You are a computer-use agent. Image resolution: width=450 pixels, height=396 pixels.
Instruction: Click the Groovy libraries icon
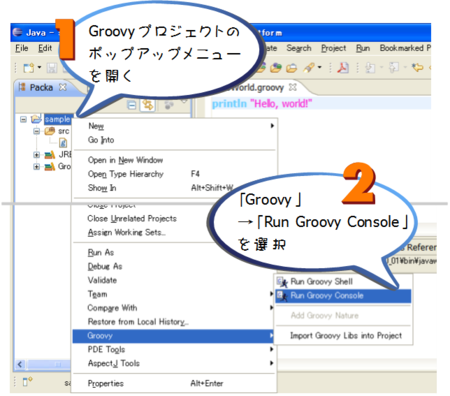(x=50, y=166)
